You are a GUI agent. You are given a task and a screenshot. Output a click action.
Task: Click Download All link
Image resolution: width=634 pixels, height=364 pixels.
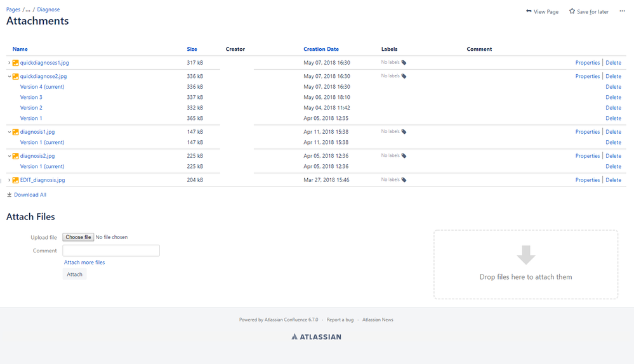tap(30, 195)
